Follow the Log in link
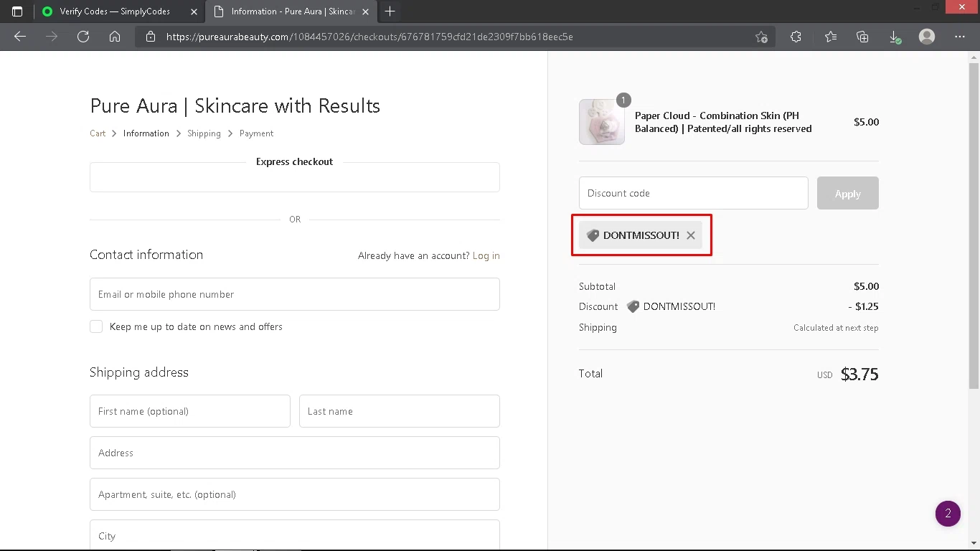980x551 pixels. pyautogui.click(x=486, y=255)
